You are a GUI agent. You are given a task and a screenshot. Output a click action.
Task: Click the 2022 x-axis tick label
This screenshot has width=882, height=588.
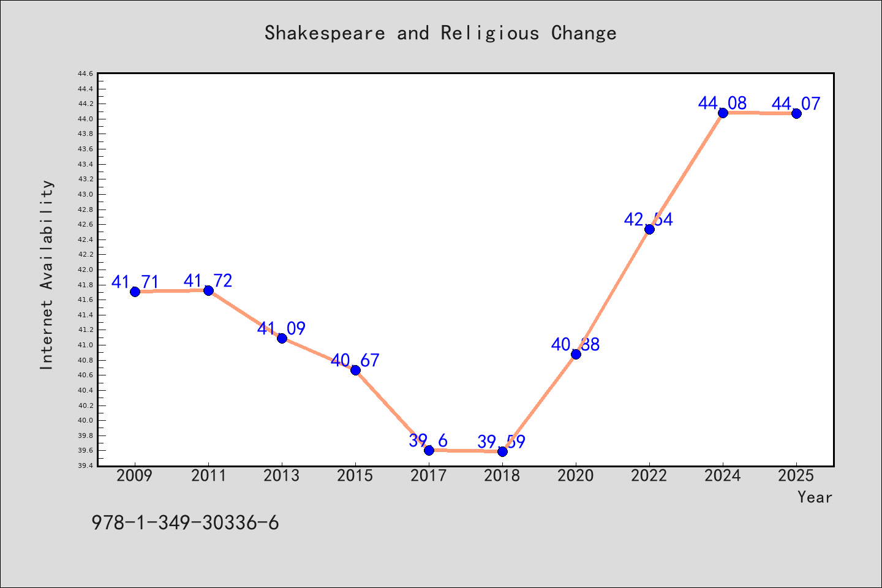coord(649,476)
